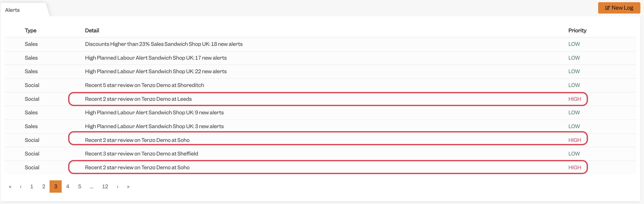Open High Planned Labour 3 new alerts row
The width and height of the screenshot is (644, 204).
point(320,126)
